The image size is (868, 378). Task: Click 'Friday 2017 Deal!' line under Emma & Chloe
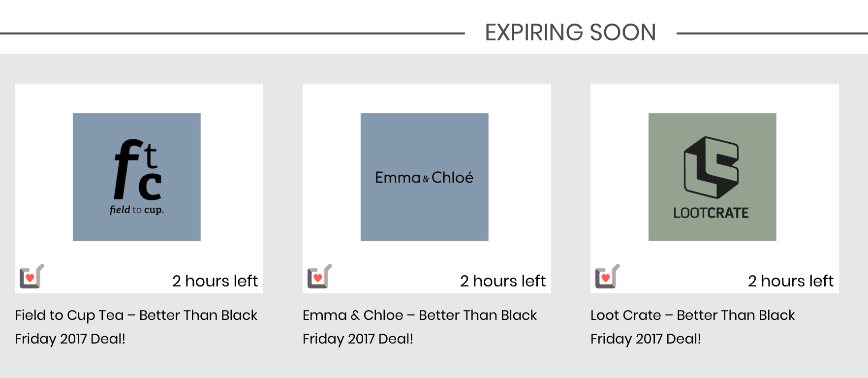click(358, 339)
